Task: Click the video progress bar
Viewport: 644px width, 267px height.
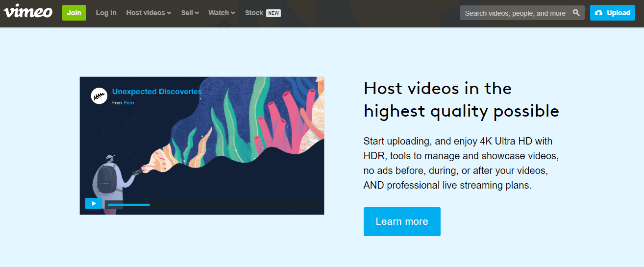Action: (211, 204)
